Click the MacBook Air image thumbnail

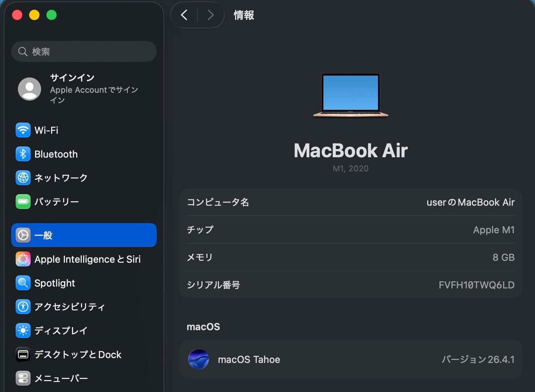tap(351, 95)
